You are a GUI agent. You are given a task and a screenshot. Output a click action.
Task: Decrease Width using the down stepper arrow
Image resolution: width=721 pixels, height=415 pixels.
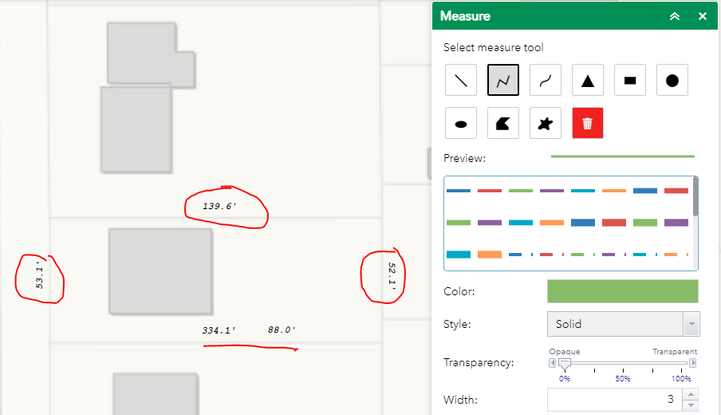pyautogui.click(x=691, y=405)
